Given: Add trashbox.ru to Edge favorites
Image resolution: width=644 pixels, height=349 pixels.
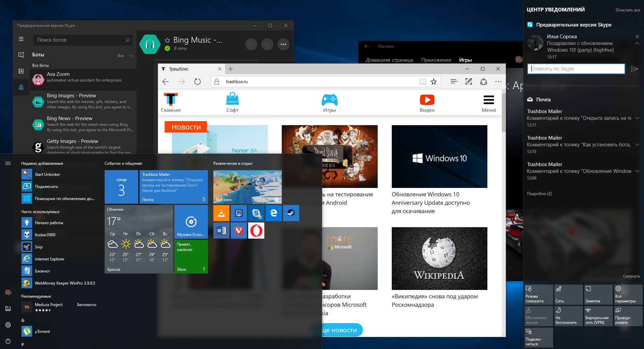Looking at the screenshot, I should tap(434, 82).
